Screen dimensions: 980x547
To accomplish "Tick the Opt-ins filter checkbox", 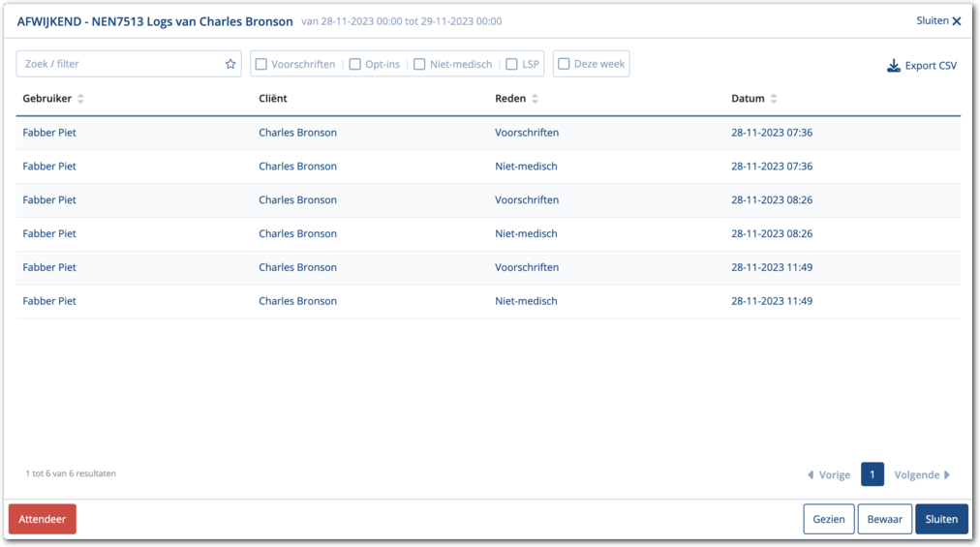I will (355, 65).
